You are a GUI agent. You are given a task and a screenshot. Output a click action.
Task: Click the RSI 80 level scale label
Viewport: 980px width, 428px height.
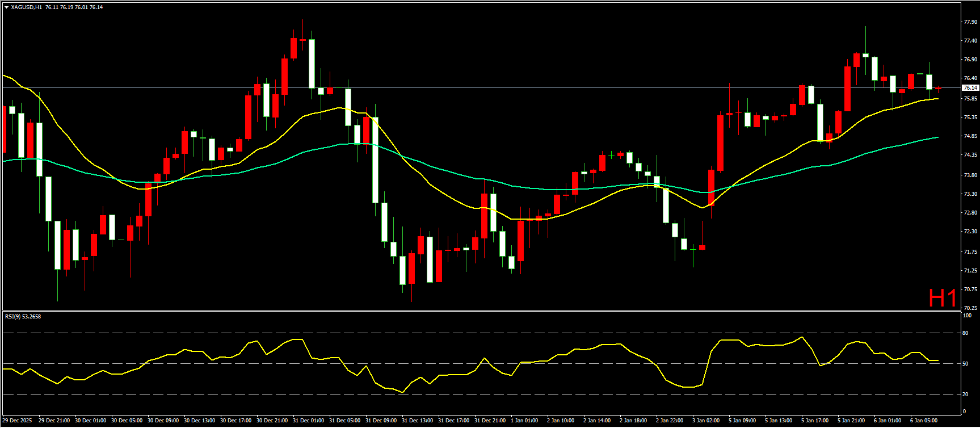point(965,333)
